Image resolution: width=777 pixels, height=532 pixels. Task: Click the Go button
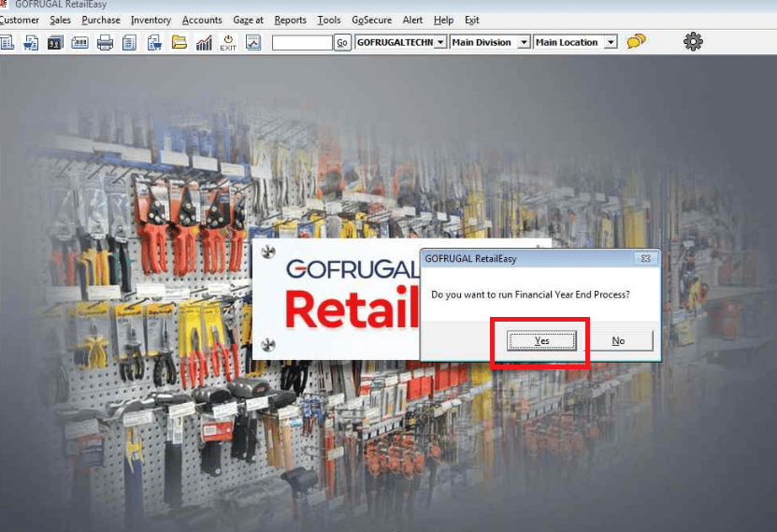(342, 43)
